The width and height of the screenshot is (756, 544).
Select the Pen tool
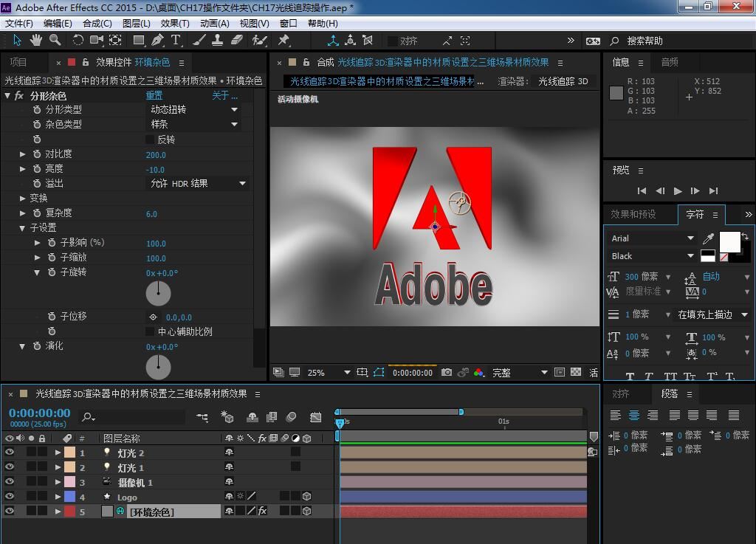pyautogui.click(x=157, y=41)
